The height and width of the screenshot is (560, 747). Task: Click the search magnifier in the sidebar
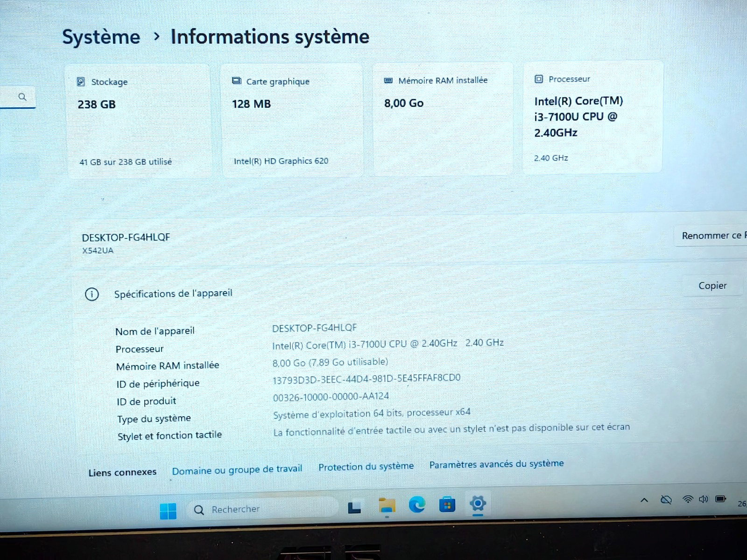pyautogui.click(x=22, y=97)
